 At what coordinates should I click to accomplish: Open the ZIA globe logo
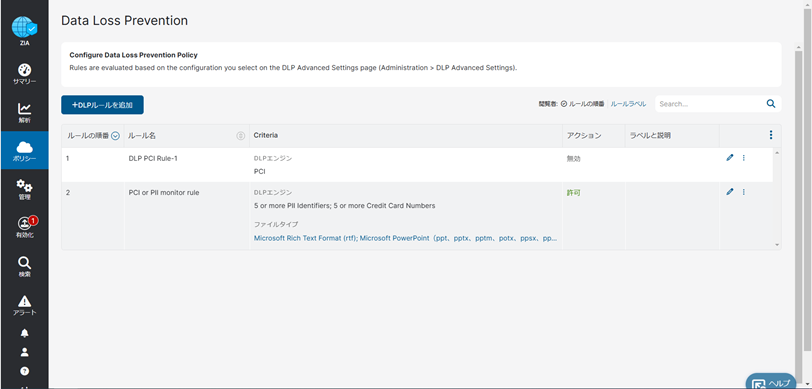coord(24,30)
